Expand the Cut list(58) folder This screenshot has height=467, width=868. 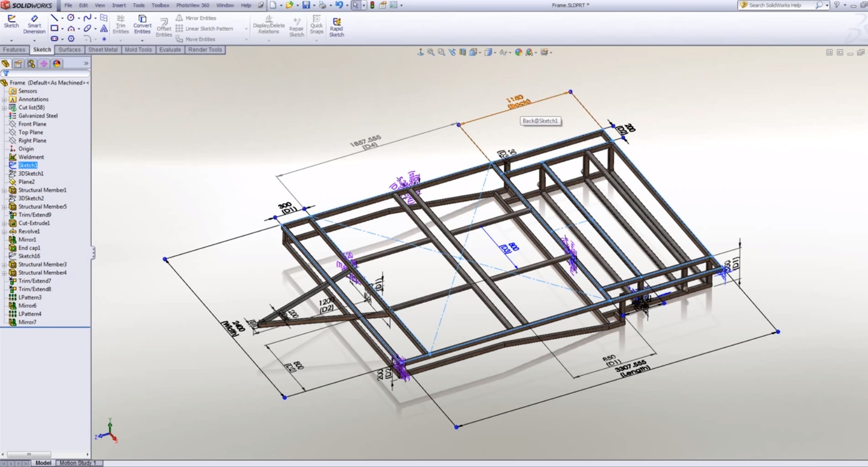[x=4, y=108]
